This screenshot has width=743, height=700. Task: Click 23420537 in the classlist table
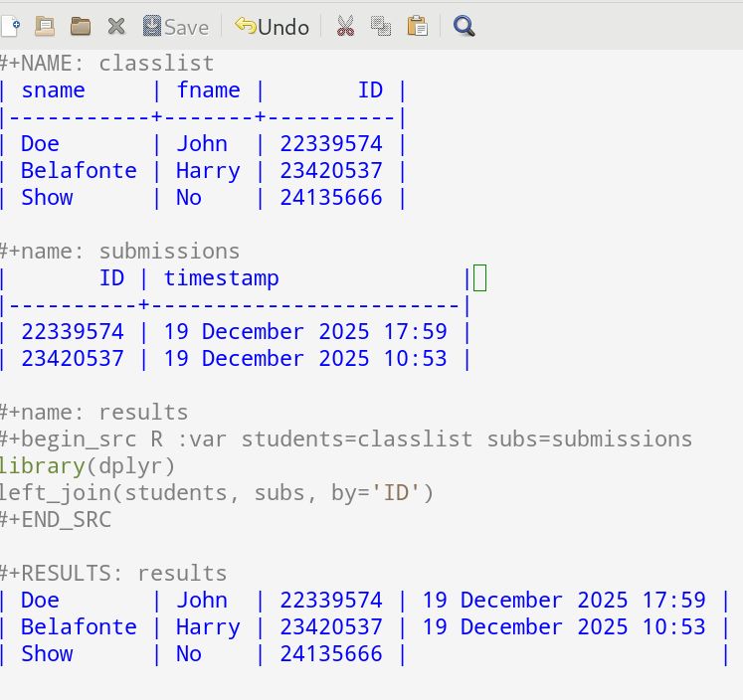pos(331,170)
